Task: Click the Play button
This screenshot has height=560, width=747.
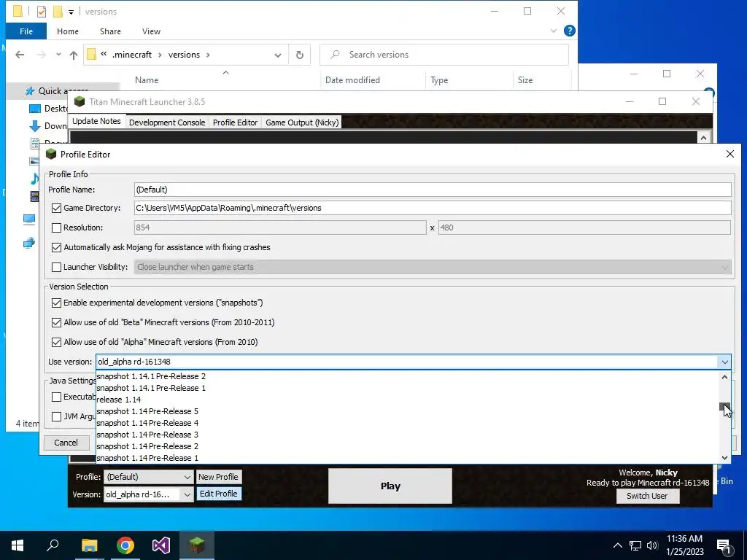Action: 390,486
